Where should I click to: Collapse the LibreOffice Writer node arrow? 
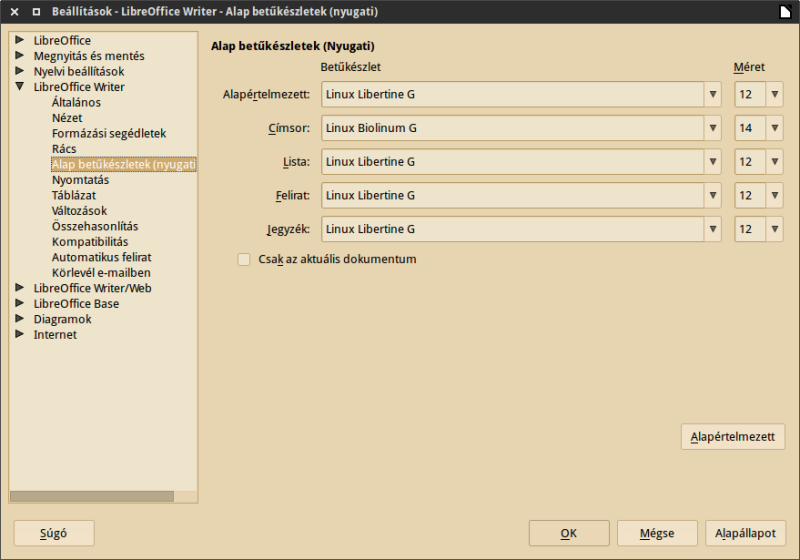point(20,86)
